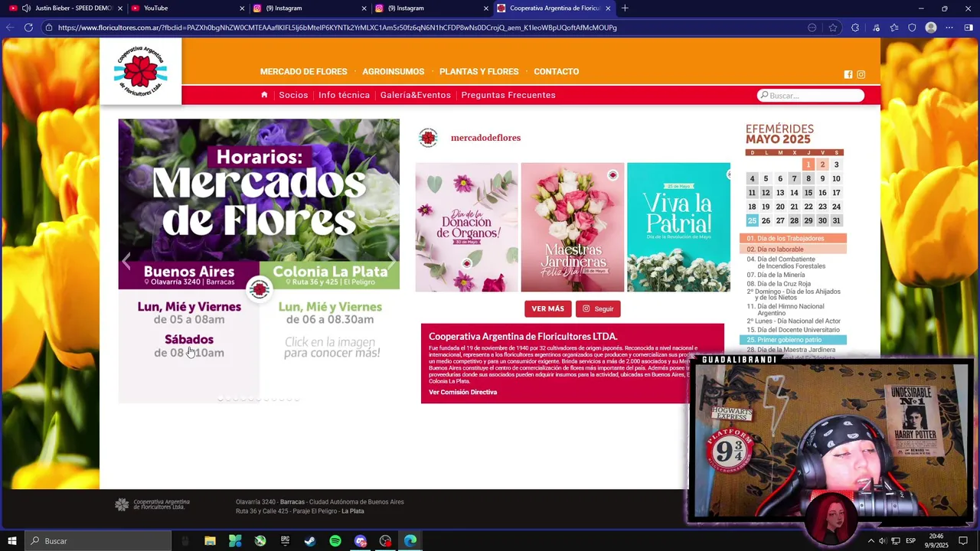The width and height of the screenshot is (980, 551).
Task: Click the taskbar clock showing 20:46
Action: tap(936, 541)
